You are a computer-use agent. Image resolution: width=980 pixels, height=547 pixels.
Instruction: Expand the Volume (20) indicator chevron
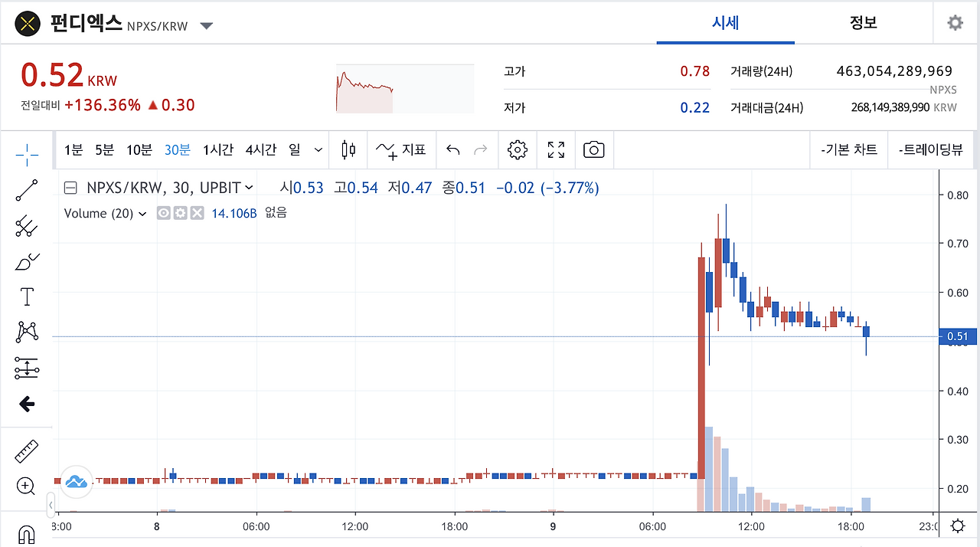click(142, 214)
